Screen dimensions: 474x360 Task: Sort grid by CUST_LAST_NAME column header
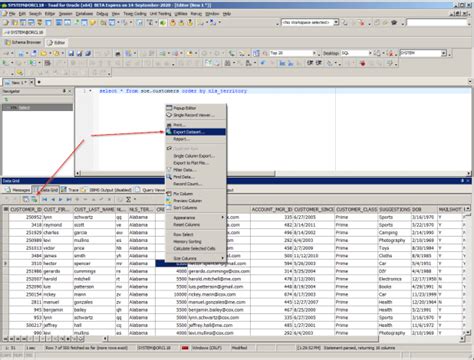click(94, 209)
